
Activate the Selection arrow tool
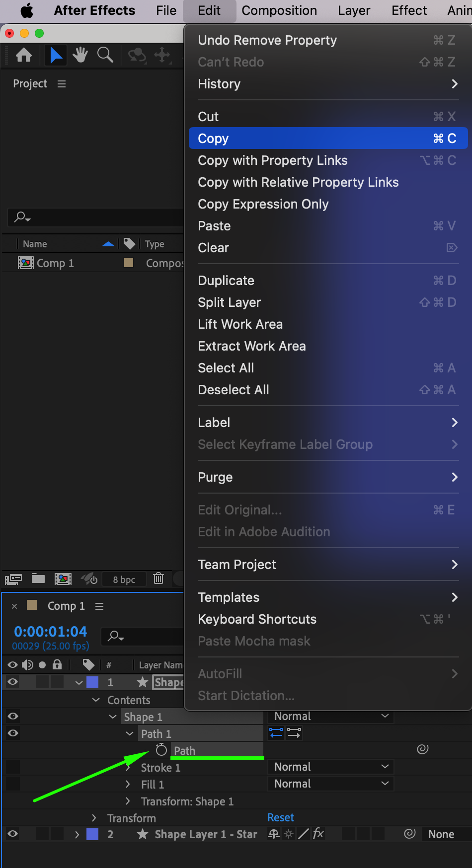coord(56,55)
